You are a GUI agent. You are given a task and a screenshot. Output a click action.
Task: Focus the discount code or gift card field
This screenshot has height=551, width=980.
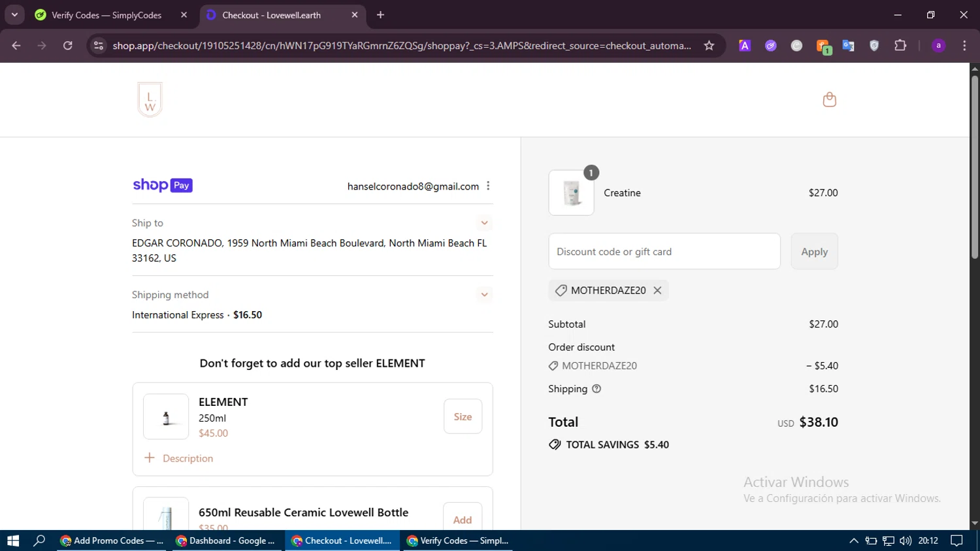click(x=664, y=252)
